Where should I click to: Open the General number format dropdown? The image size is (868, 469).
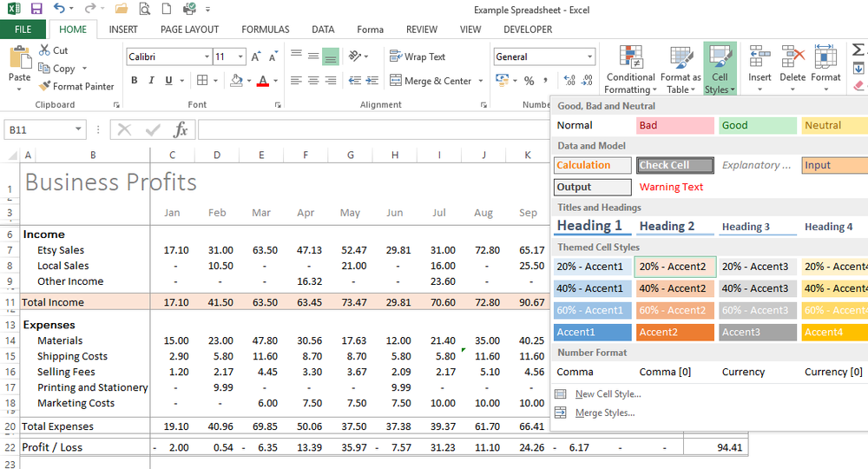coord(589,56)
